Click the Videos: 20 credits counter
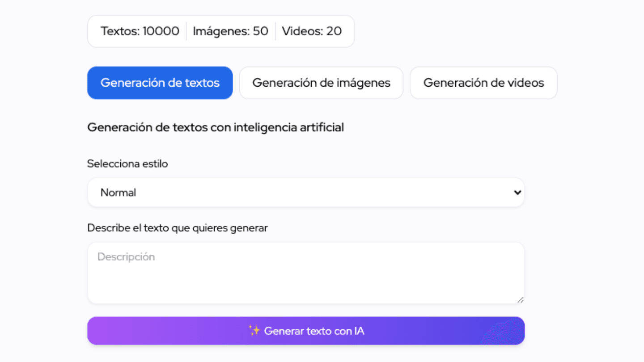Screen dimensions: 644x362 point(312,31)
